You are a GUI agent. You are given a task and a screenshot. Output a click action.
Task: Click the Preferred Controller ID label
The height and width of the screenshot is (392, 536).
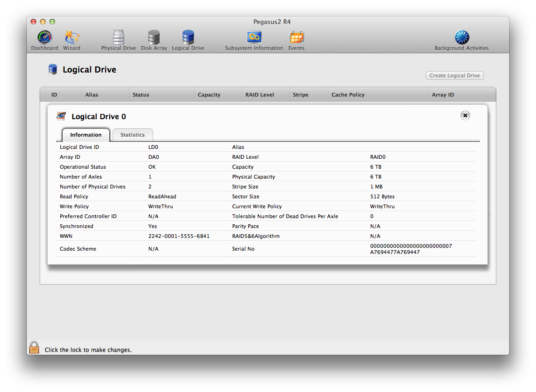88,217
